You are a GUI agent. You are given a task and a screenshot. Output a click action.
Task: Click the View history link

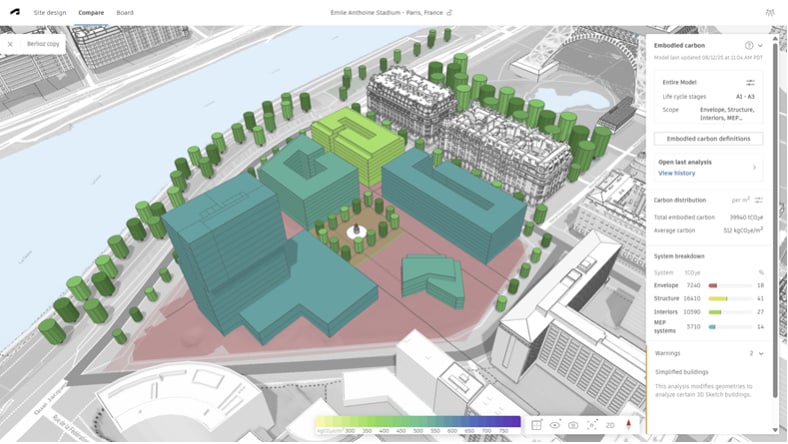coord(676,173)
